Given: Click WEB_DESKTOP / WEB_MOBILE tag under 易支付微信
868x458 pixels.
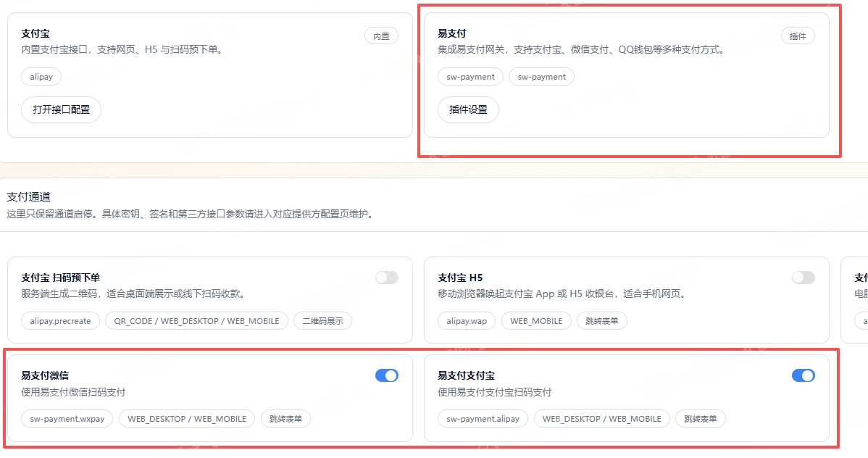Looking at the screenshot, I should (x=186, y=420).
